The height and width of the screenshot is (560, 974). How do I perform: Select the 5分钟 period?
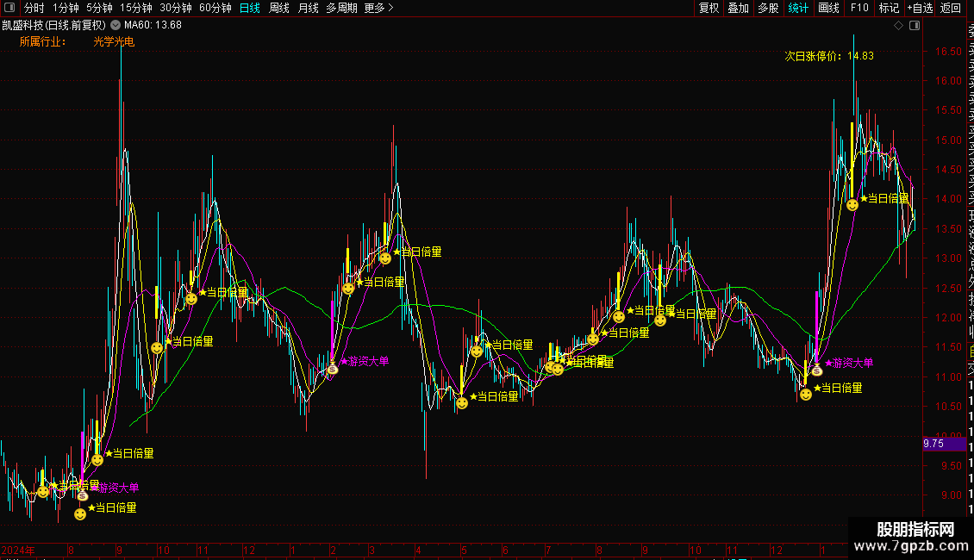click(99, 8)
